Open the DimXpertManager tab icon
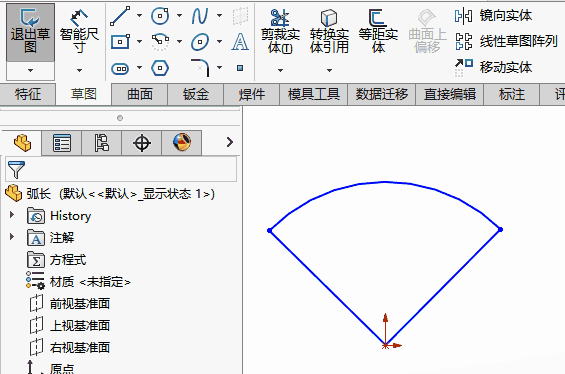The width and height of the screenshot is (565, 374). [142, 143]
